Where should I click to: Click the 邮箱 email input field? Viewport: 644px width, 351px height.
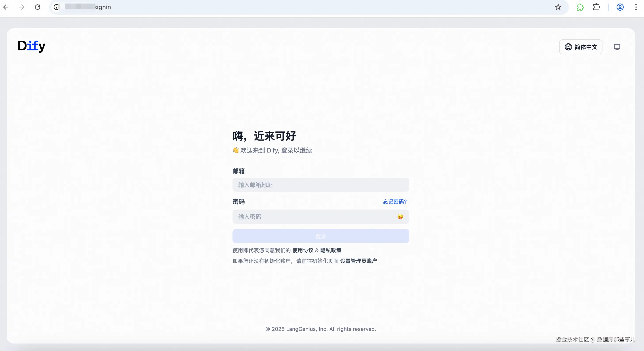coord(321,185)
